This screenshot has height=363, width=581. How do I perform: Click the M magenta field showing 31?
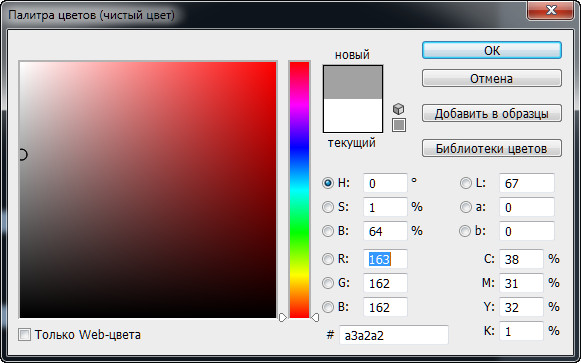pos(521,283)
